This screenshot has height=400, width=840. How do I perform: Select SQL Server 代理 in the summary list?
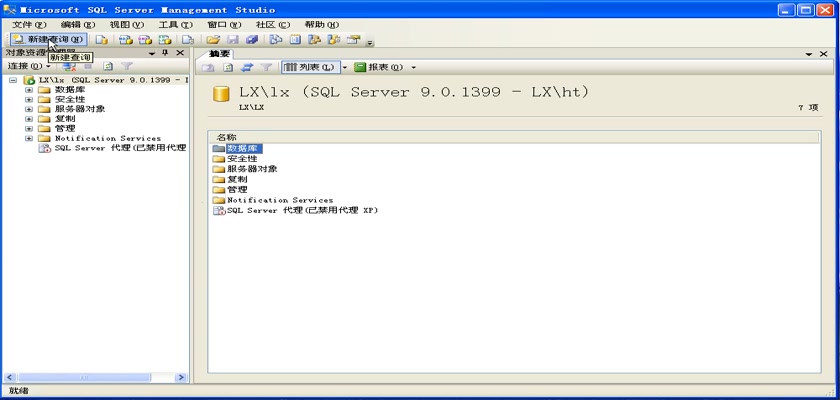pyautogui.click(x=302, y=210)
